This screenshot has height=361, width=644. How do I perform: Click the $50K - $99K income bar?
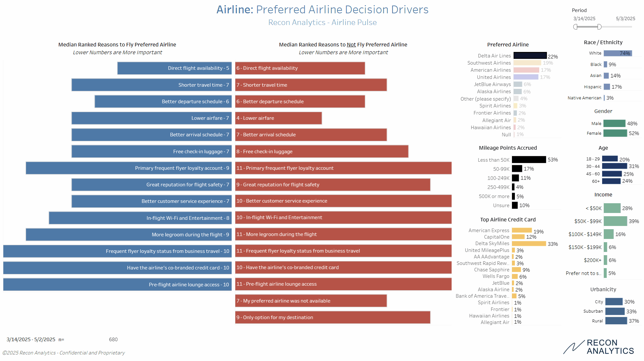pos(615,221)
